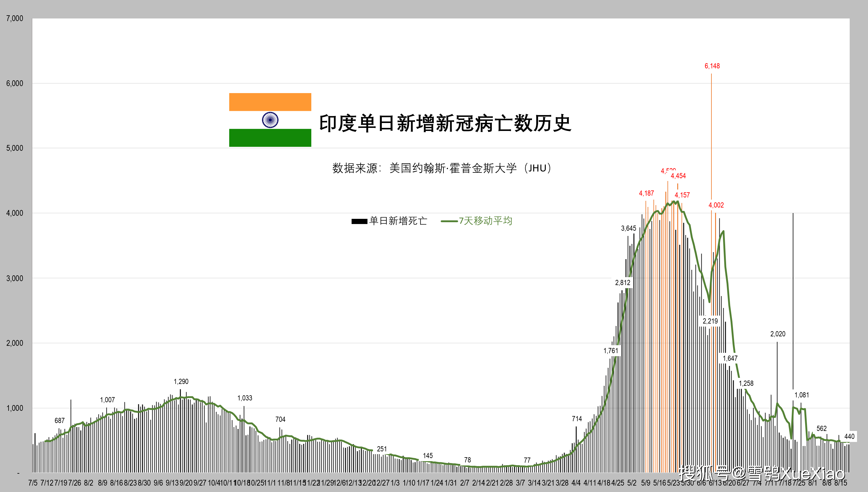This screenshot has height=492, width=868.
Task: Select the chart title 印度单日新增新冠病亡数历史
Action: [445, 123]
